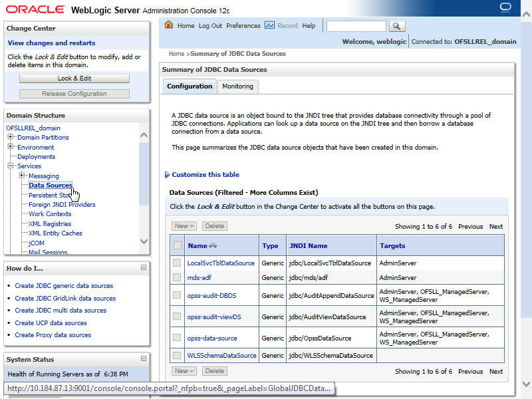Click the Domain Structure scrollbar thumb
This screenshot has height=399, width=532.
click(x=144, y=174)
